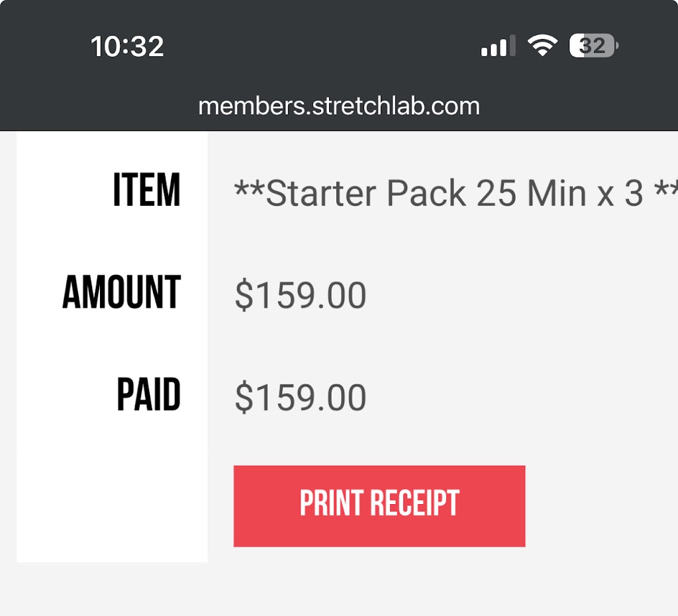Tap the white label column below PAID
Image resolution: width=678 pixels, height=616 pixels.
[113, 503]
